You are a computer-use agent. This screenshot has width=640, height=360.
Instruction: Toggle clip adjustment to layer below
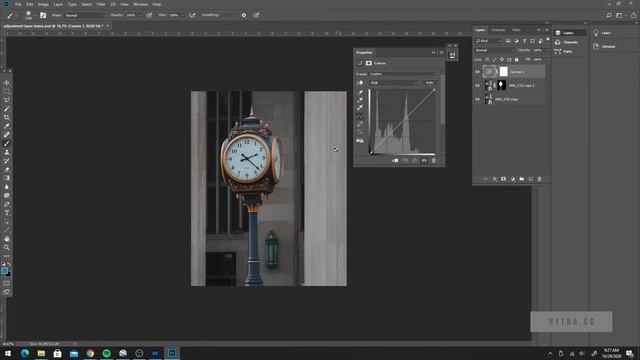pos(395,160)
